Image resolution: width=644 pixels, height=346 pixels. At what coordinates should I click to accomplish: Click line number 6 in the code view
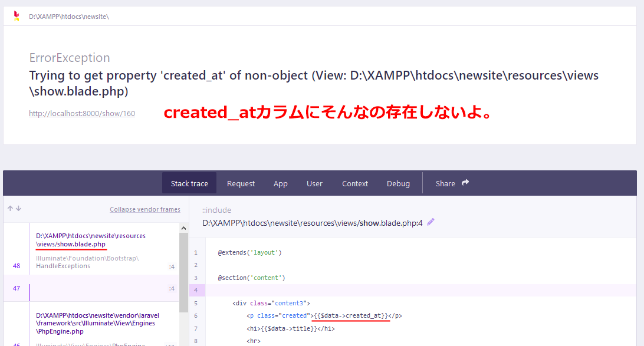click(x=196, y=316)
